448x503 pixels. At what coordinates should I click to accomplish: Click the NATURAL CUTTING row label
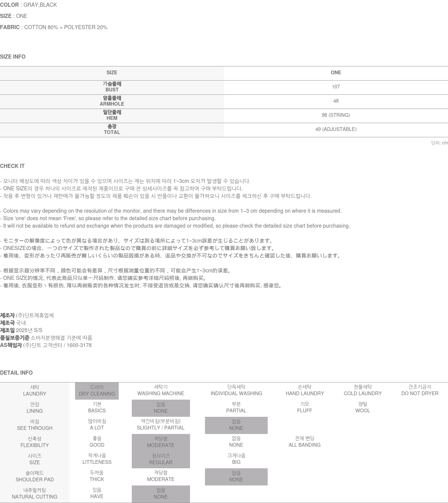[x=35, y=494]
